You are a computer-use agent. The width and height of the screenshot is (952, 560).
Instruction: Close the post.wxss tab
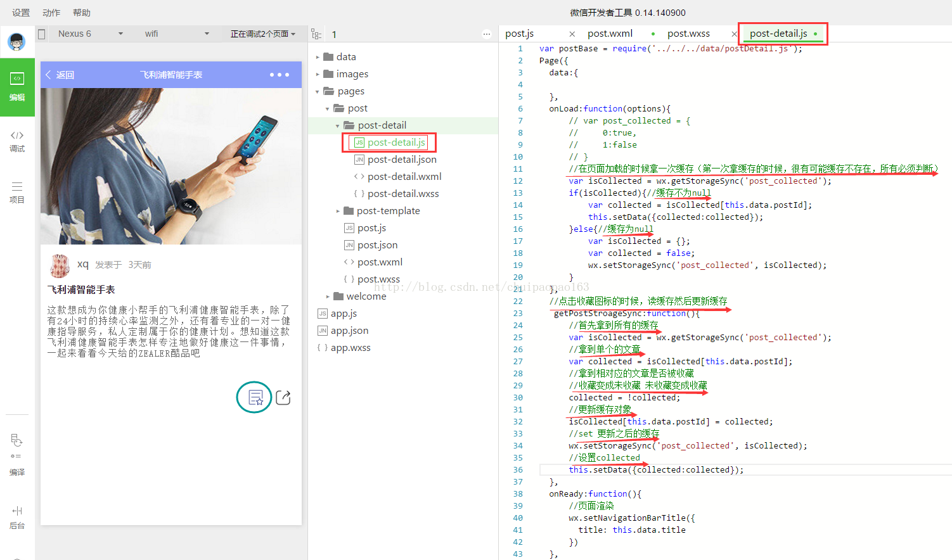734,34
